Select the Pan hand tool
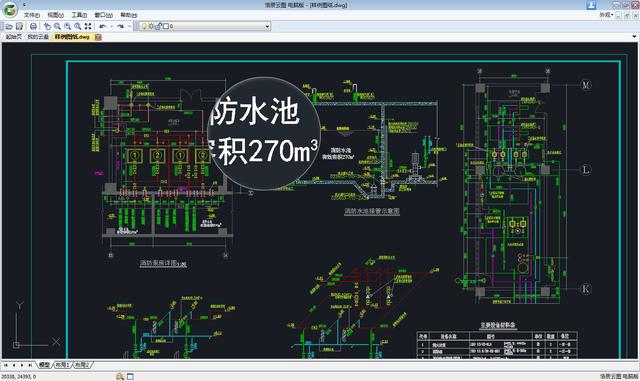640x381 pixels. point(47,26)
